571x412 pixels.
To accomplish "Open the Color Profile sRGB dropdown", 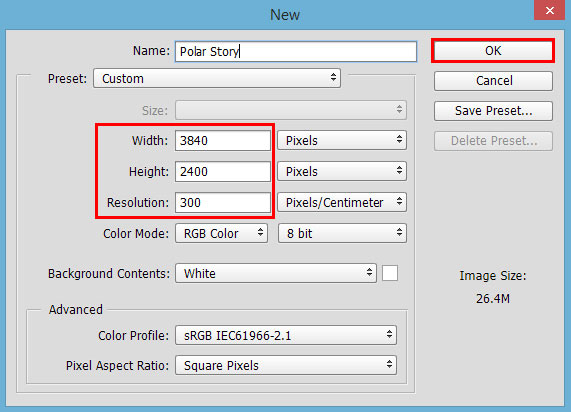I will point(286,335).
